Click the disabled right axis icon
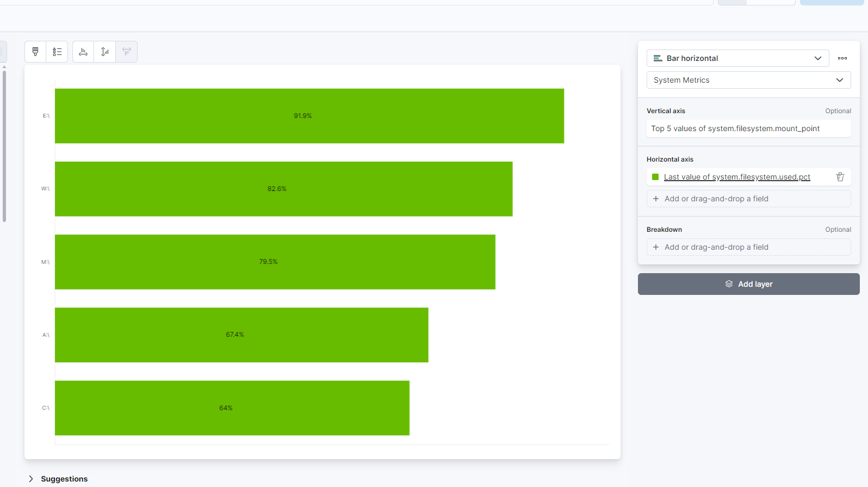868x487 pixels. click(x=127, y=52)
